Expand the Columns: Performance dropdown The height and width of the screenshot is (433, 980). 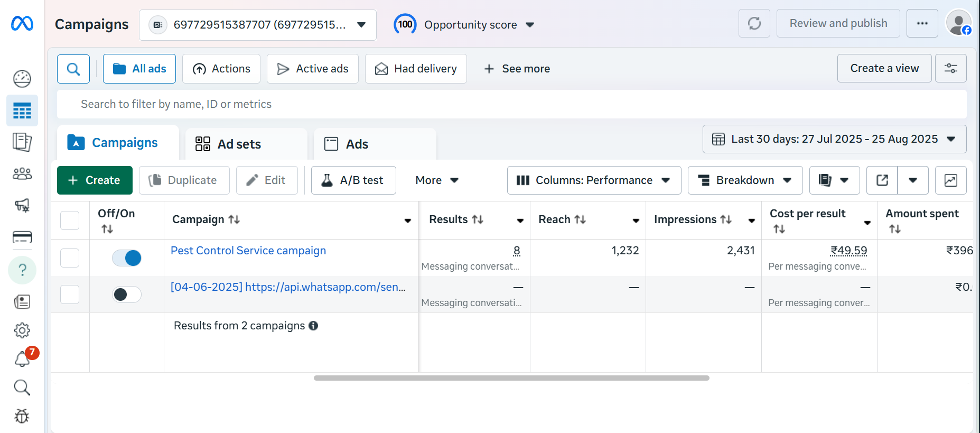594,180
